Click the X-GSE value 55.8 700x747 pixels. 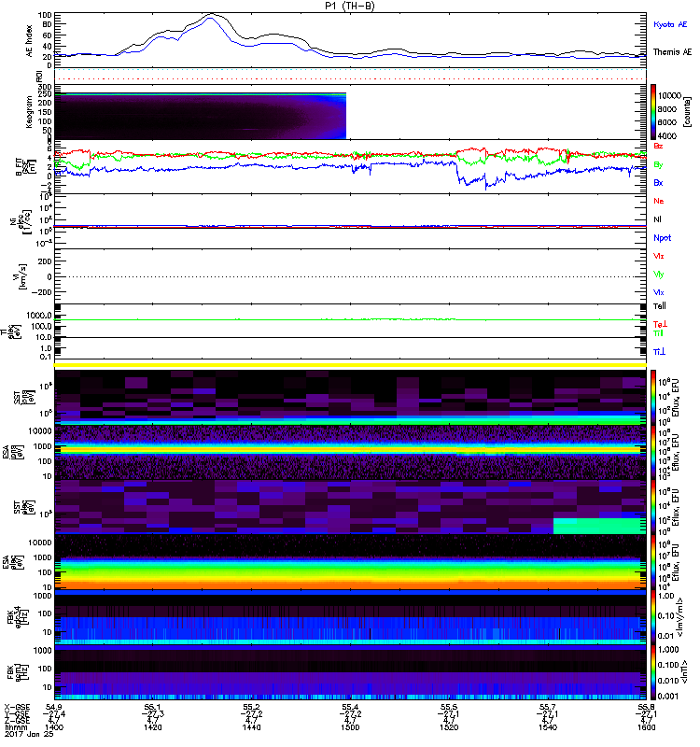coord(646,707)
